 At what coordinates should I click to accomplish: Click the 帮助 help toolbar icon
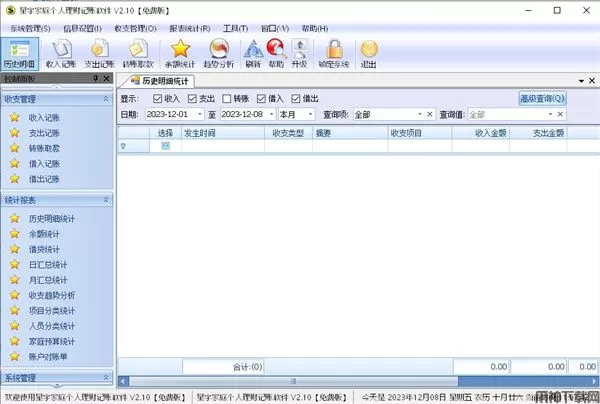click(276, 54)
